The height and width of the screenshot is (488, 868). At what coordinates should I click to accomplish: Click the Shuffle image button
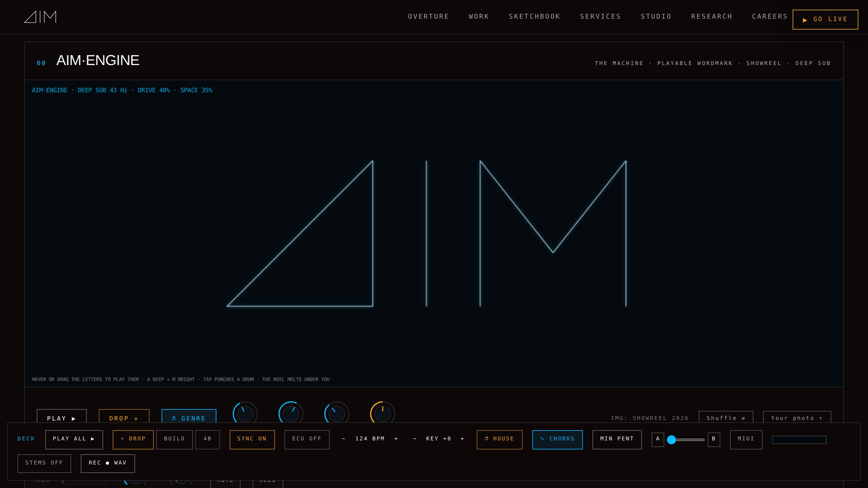tap(726, 418)
